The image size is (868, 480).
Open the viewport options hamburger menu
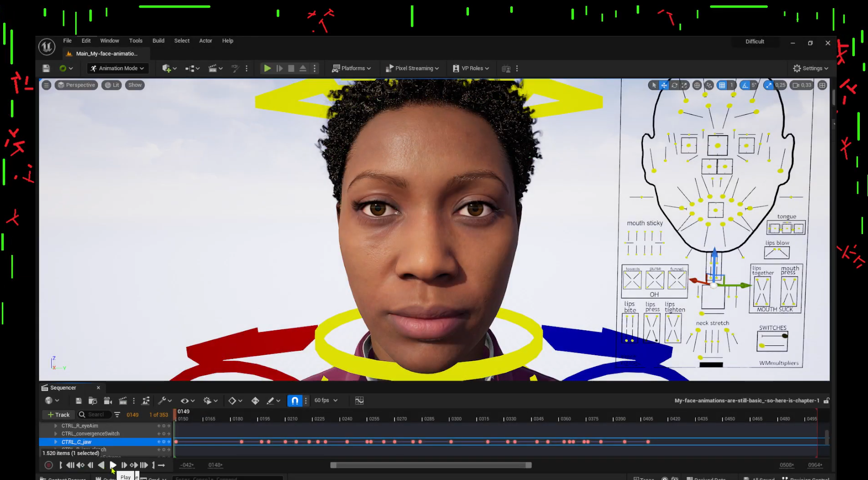click(x=46, y=85)
